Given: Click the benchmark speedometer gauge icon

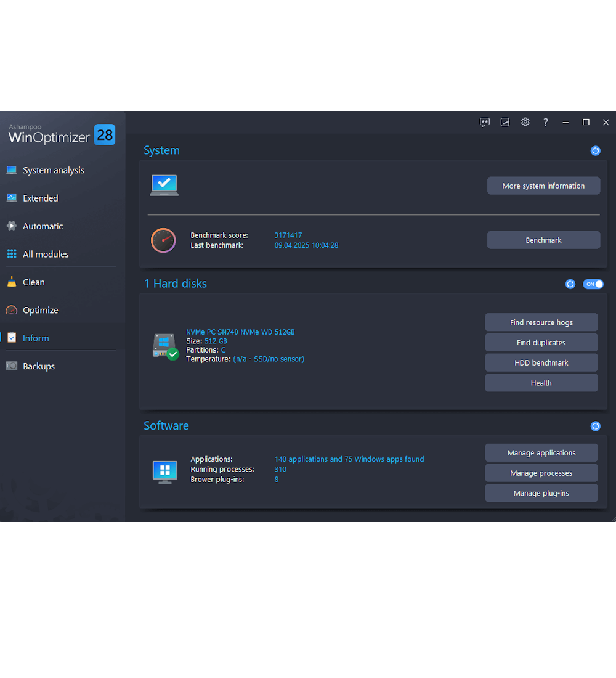Looking at the screenshot, I should (x=163, y=240).
